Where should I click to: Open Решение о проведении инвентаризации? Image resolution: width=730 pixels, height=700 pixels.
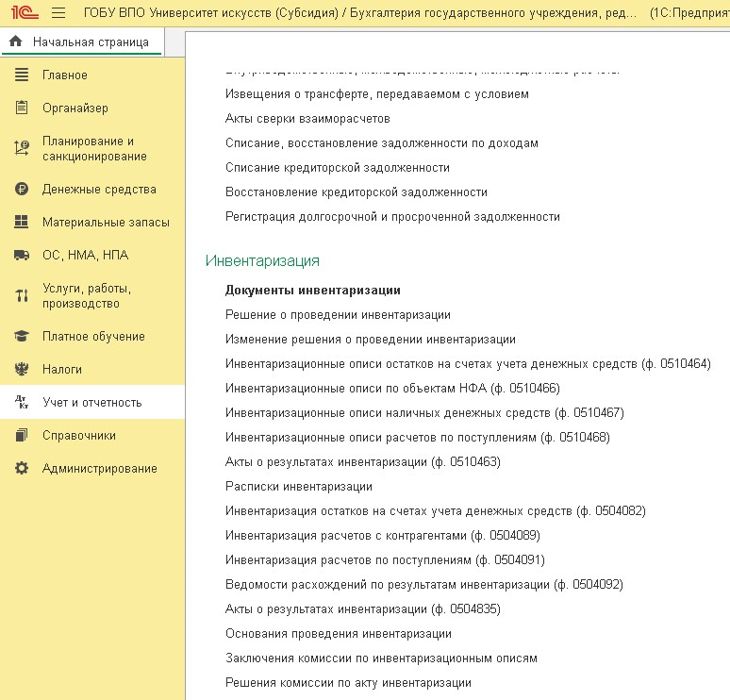338,315
